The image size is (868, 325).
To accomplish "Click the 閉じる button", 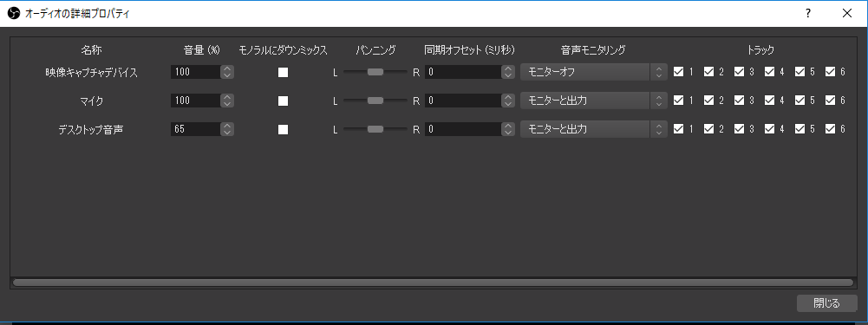I will click(826, 302).
